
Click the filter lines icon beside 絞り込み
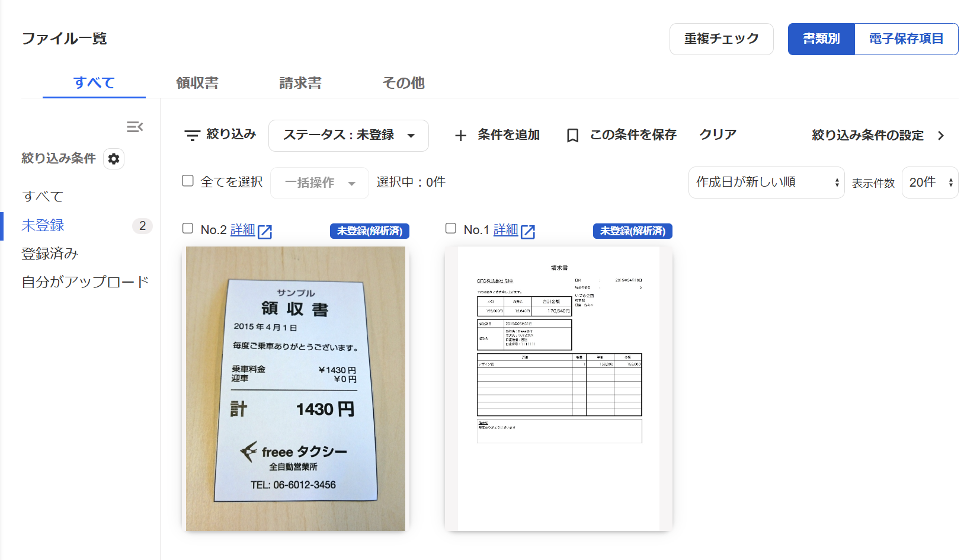click(x=192, y=135)
